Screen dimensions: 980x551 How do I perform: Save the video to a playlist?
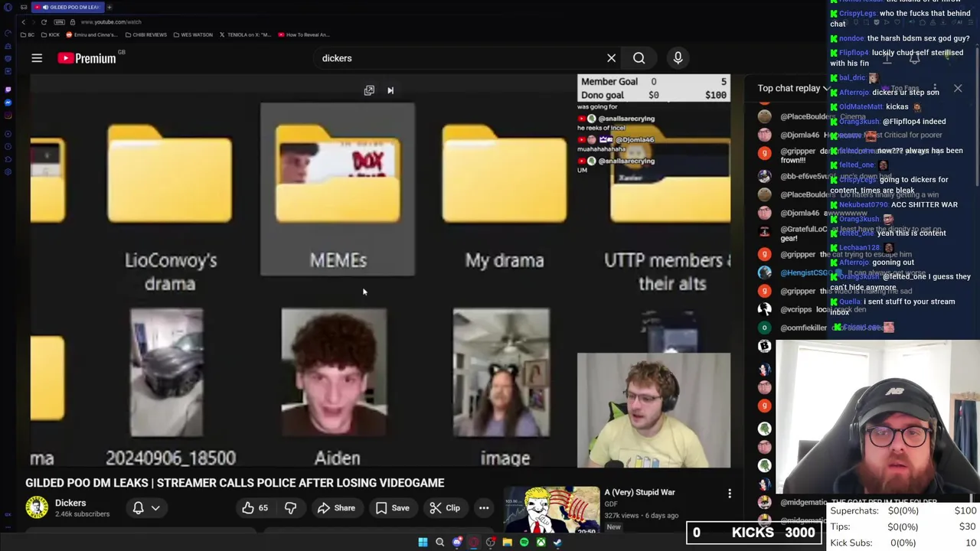[392, 507]
